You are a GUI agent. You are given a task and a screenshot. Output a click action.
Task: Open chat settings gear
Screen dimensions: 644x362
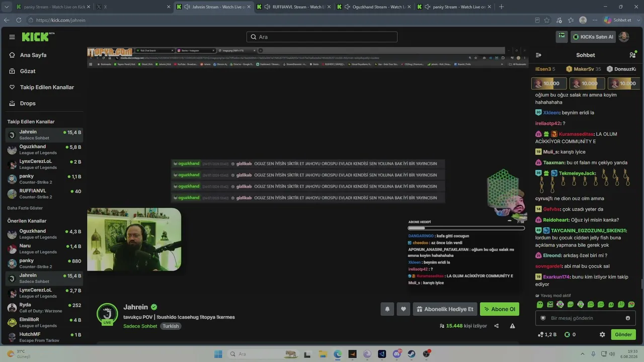pyautogui.click(x=602, y=334)
